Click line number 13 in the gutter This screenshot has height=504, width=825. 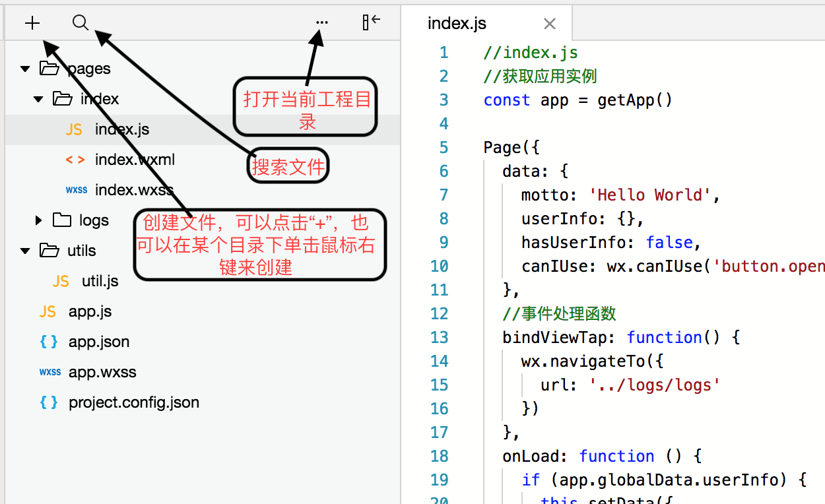440,337
